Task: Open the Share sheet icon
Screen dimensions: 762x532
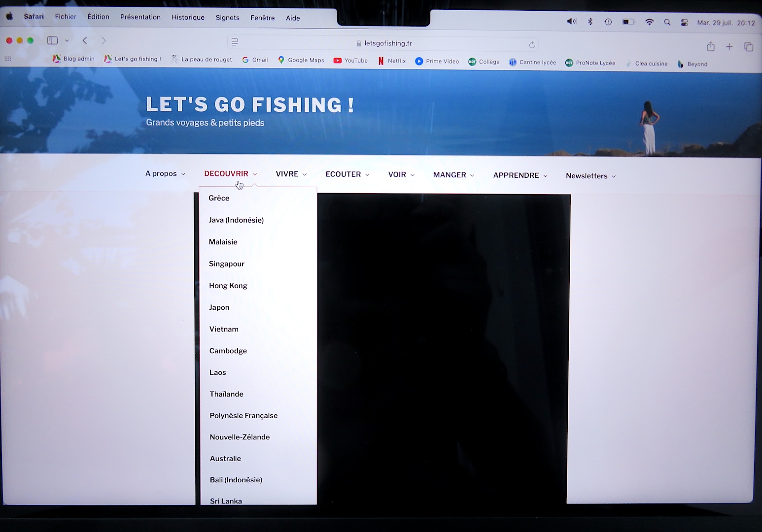Action: pyautogui.click(x=710, y=46)
